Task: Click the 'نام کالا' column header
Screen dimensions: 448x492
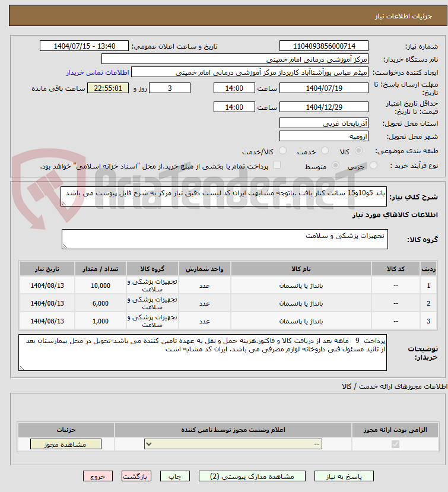Action: click(301, 269)
